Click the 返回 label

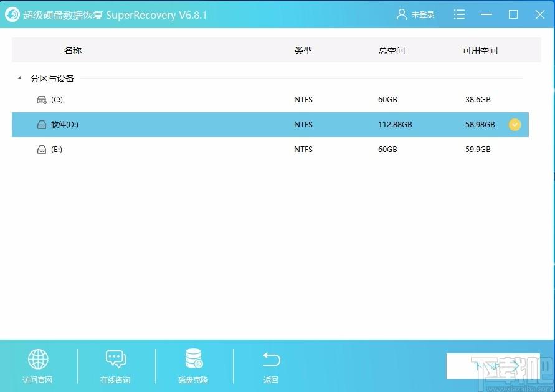click(x=271, y=380)
